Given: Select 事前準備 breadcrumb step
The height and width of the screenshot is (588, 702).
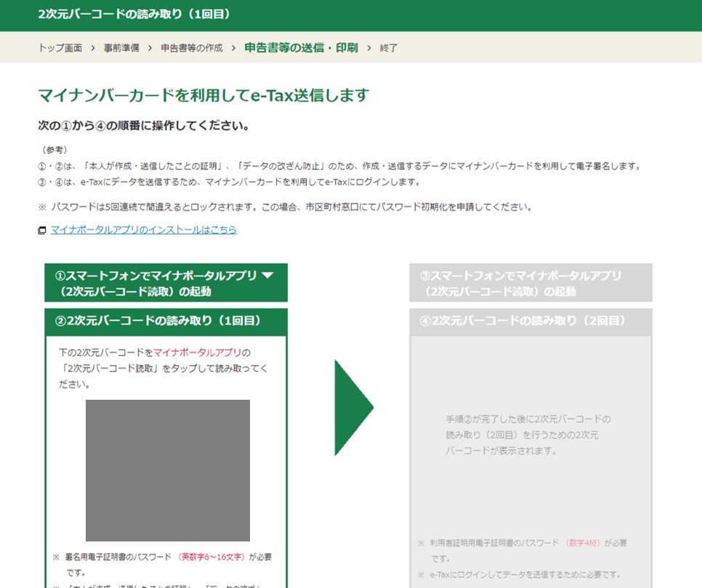Looking at the screenshot, I should [x=121, y=48].
